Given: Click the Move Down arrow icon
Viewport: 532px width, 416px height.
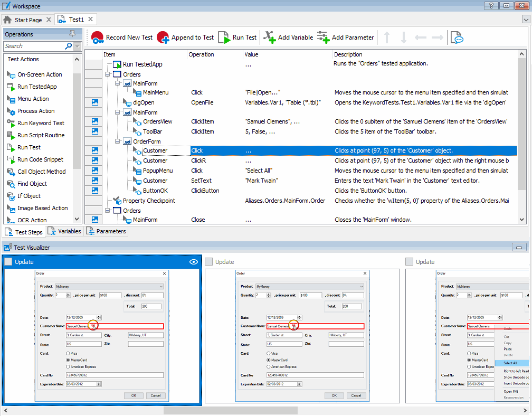Looking at the screenshot, I should (x=403, y=37).
